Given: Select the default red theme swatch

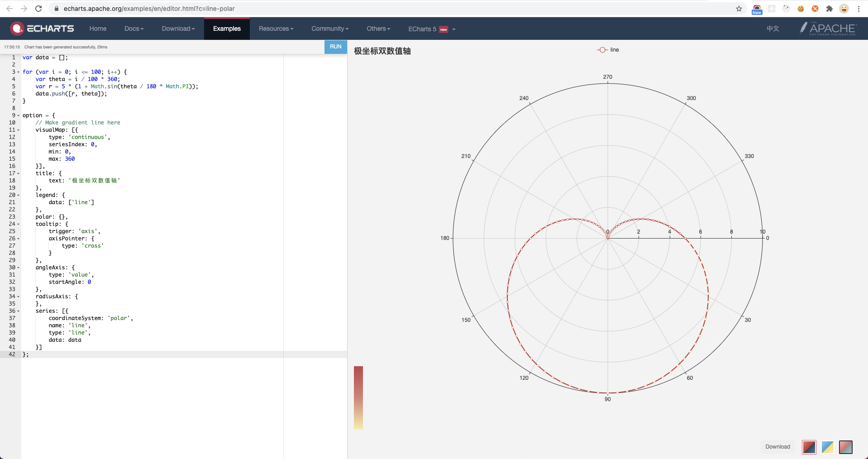Looking at the screenshot, I should [809, 447].
